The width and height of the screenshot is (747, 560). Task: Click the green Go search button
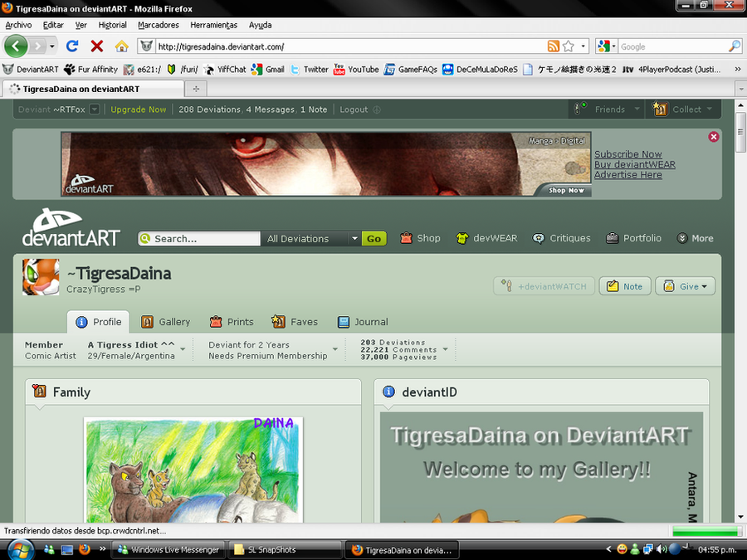pyautogui.click(x=374, y=239)
